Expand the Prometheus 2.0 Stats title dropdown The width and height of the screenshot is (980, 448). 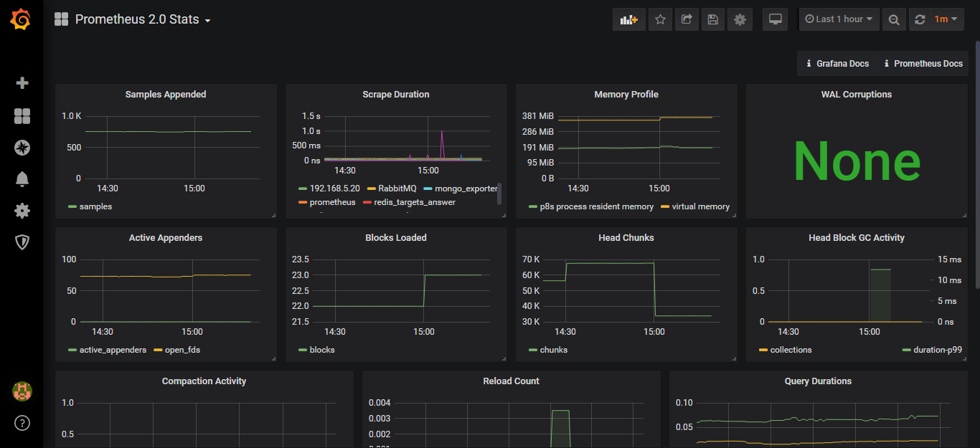[207, 21]
